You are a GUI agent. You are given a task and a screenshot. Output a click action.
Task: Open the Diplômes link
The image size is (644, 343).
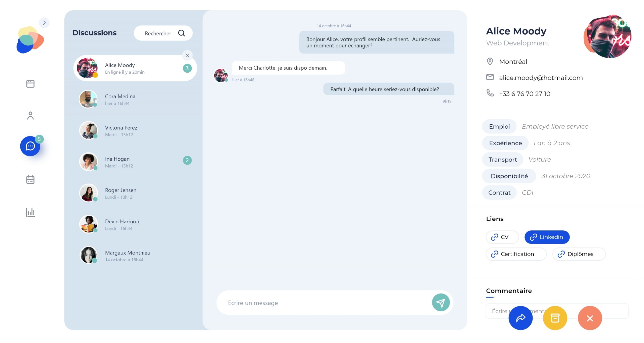tap(579, 254)
